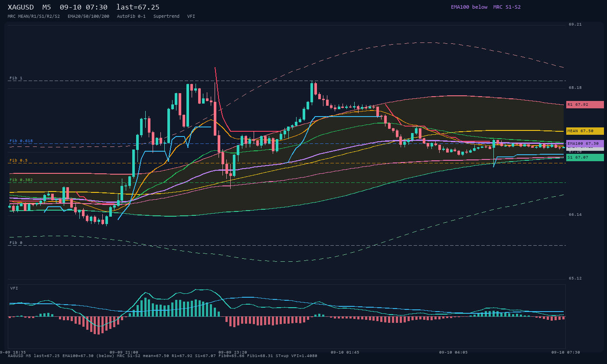Click the purple "MRC S1-S2" status text
This screenshot has height=364, width=607.
click(507, 7)
